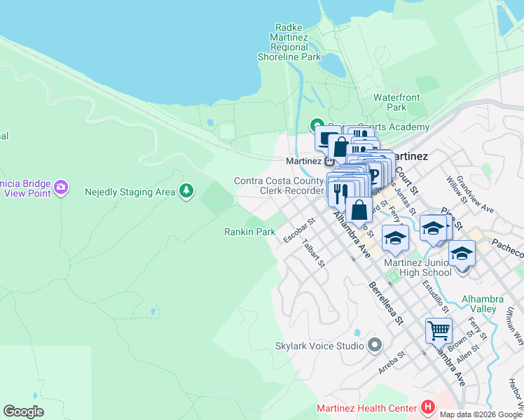Select the front fork and knife restaurant marker
This screenshot has width=524, height=420.
[341, 195]
